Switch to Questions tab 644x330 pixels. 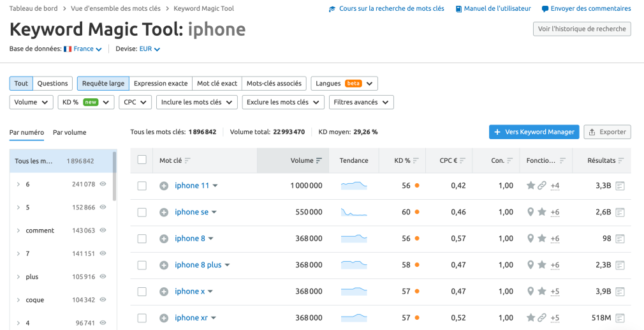[x=52, y=84]
